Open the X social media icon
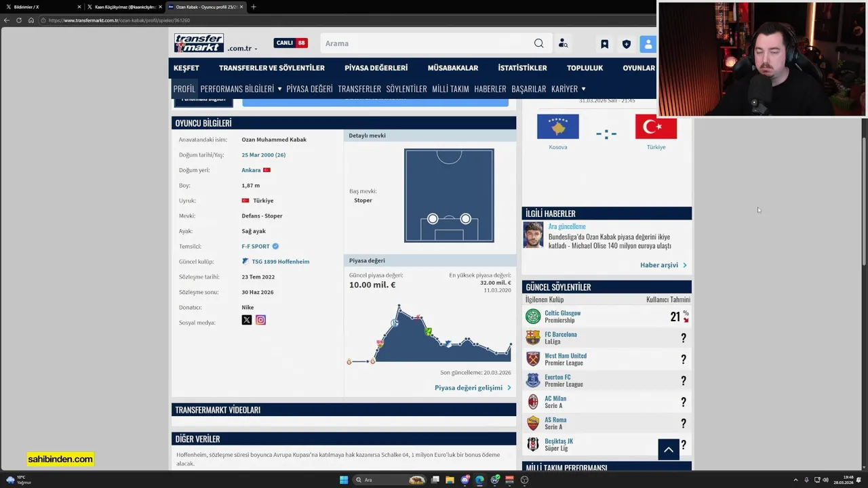Screen dimensions: 868x488 pyautogui.click(x=247, y=320)
